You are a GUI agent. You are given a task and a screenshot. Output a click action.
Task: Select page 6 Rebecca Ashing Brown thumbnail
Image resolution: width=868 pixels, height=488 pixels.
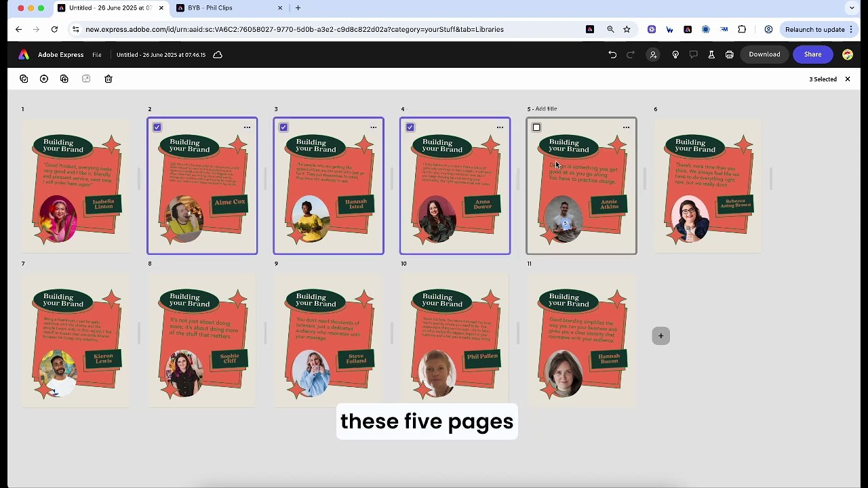[x=708, y=186]
